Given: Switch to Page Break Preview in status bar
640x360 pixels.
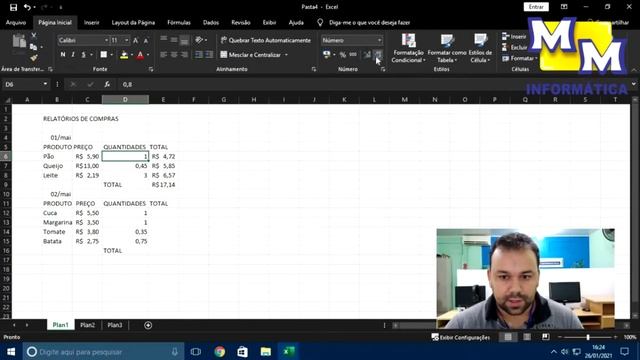Looking at the screenshot, I should click(546, 337).
